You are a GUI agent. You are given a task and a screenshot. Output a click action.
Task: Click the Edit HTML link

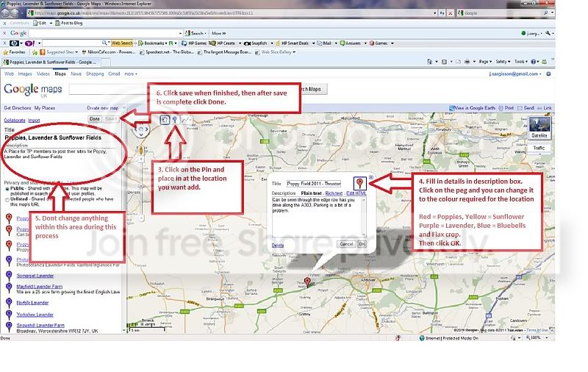click(356, 193)
